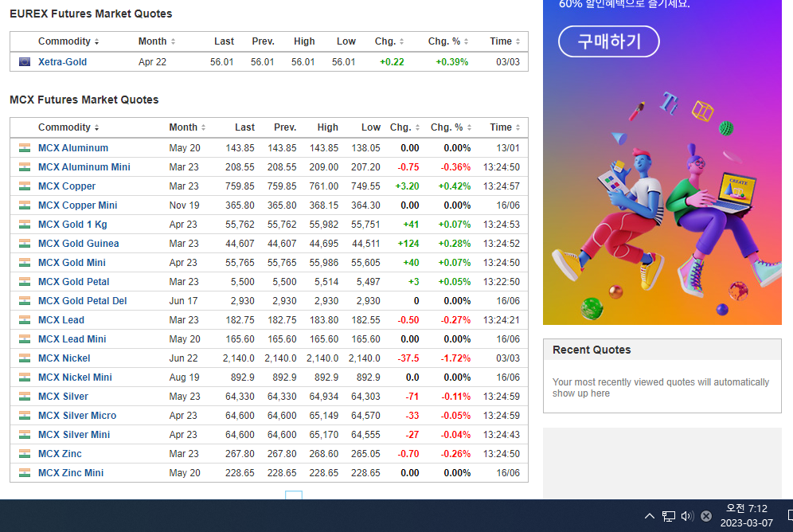This screenshot has height=532, width=793.
Task: Sort MCX table by Month column
Action: 187,127
